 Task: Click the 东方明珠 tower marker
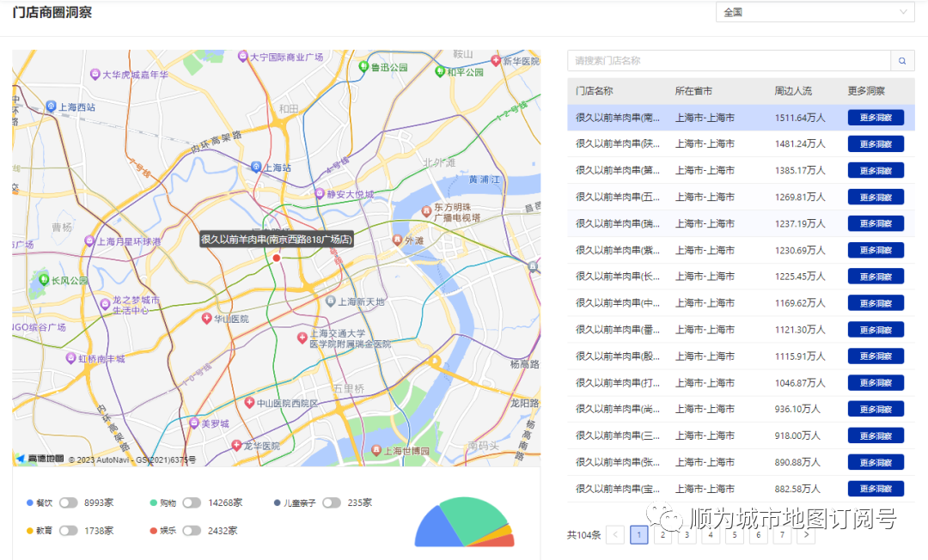point(426,211)
